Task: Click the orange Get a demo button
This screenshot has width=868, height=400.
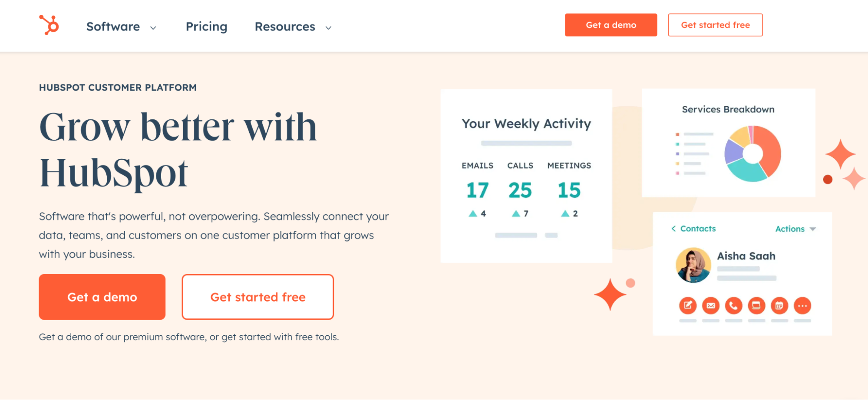Action: (x=102, y=297)
